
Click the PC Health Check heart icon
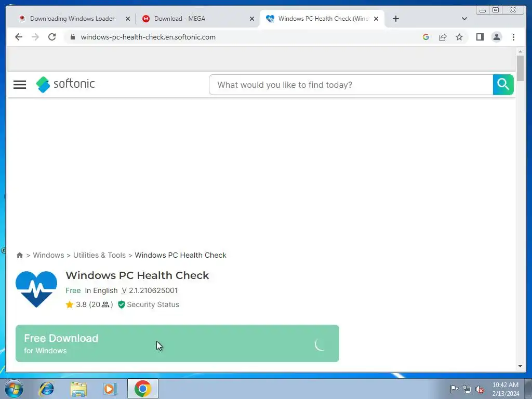pyautogui.click(x=36, y=289)
